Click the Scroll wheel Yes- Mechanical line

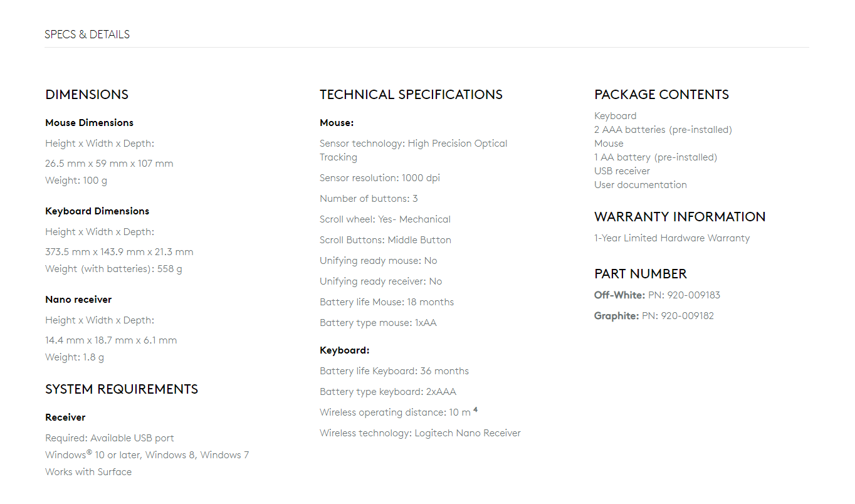click(x=385, y=219)
